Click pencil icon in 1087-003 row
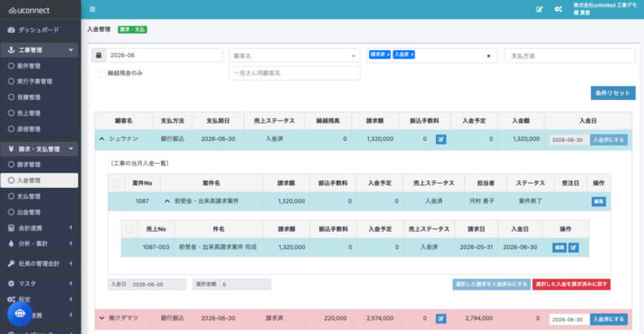The image size is (644, 334). click(574, 248)
